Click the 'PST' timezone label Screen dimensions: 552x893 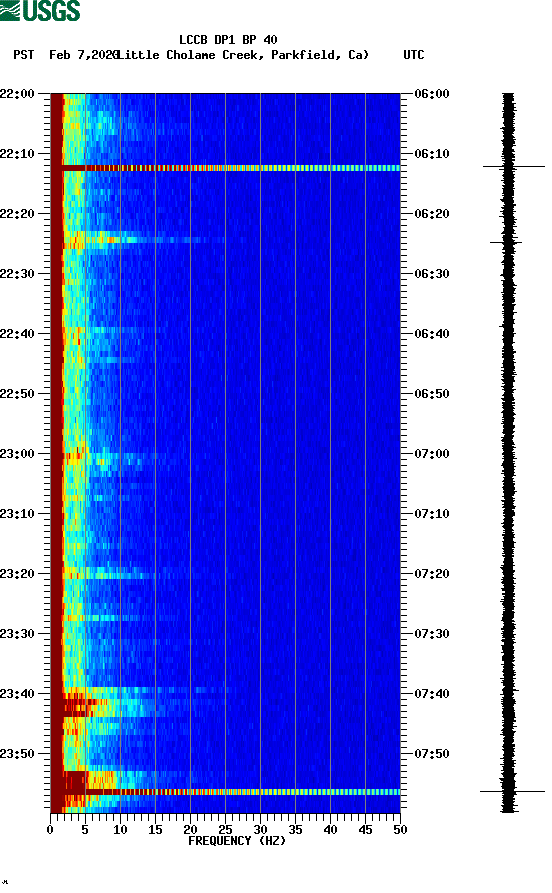[23, 55]
